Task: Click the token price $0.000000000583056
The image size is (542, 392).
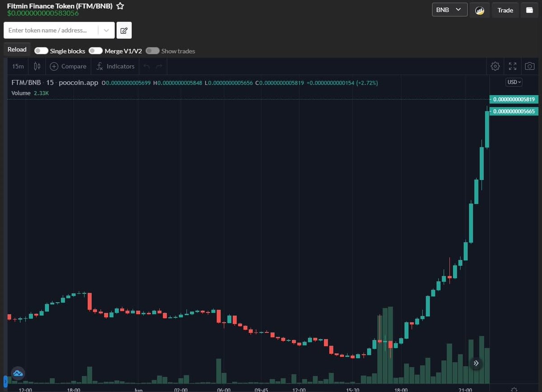Action: pyautogui.click(x=43, y=14)
